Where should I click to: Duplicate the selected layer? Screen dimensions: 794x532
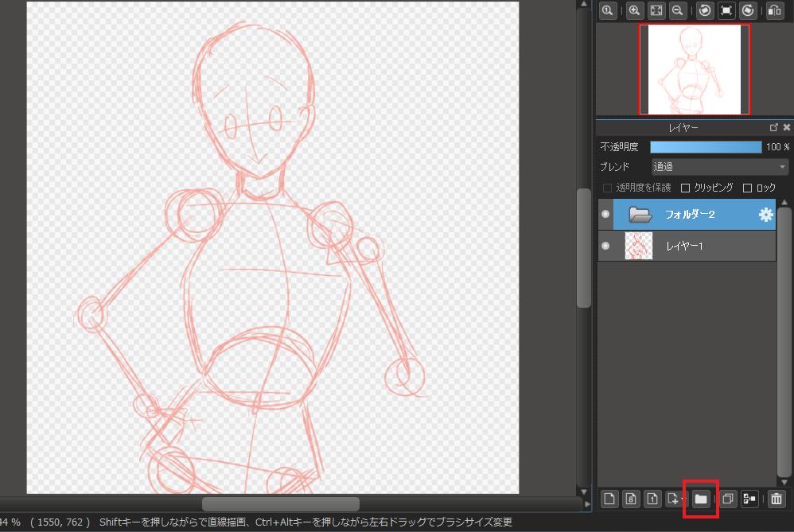[x=727, y=499]
